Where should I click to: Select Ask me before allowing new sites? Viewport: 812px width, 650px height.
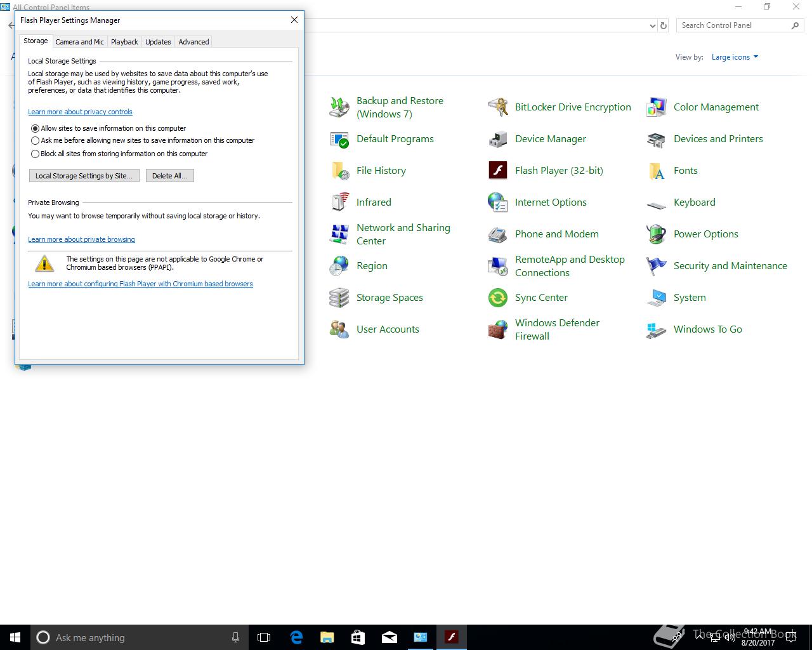(36, 141)
